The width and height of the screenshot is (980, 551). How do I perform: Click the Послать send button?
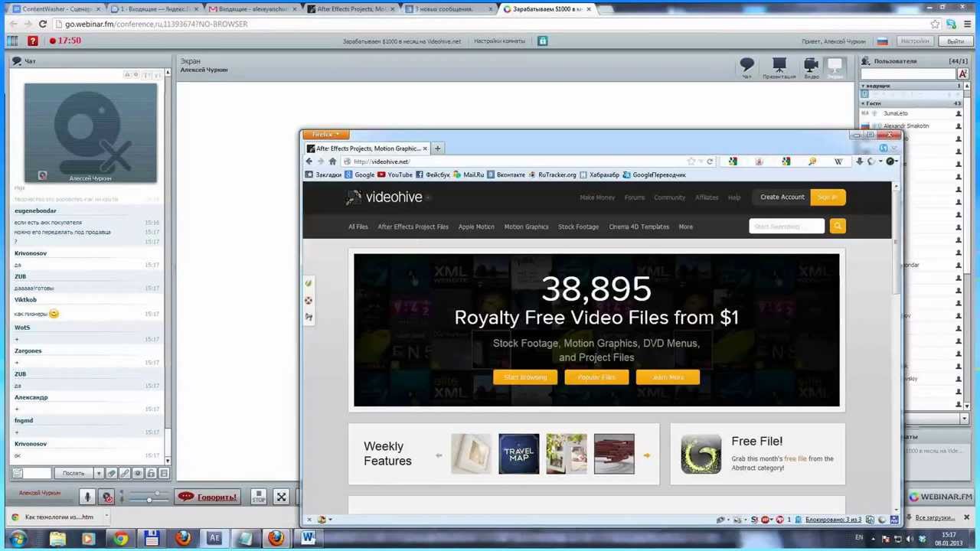(x=73, y=473)
